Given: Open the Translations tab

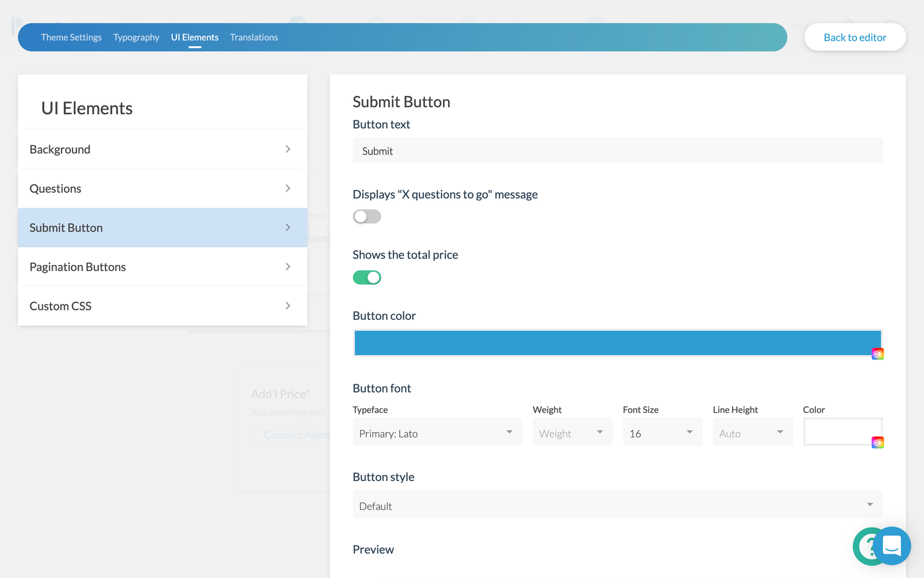Looking at the screenshot, I should pyautogui.click(x=253, y=37).
